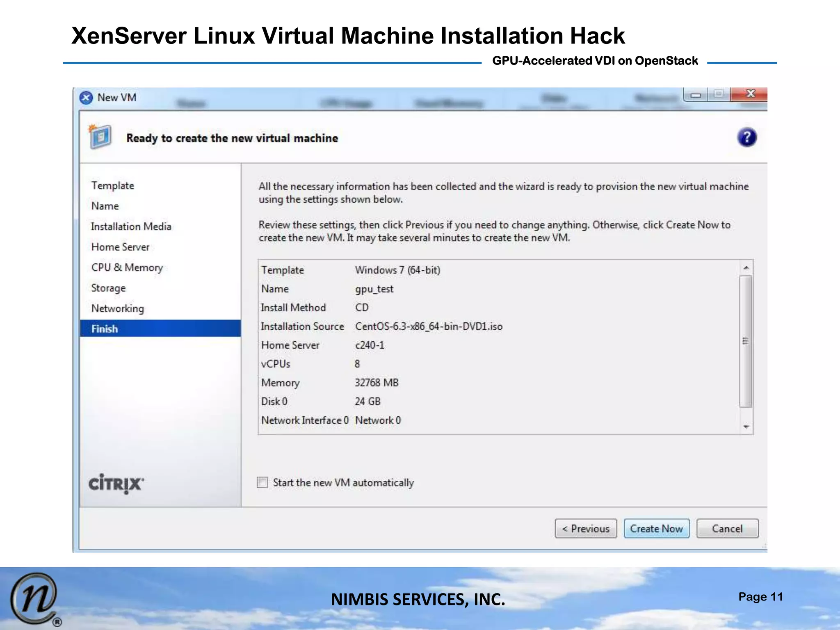Click the Previous button
This screenshot has height=630, width=840.
coord(586,529)
